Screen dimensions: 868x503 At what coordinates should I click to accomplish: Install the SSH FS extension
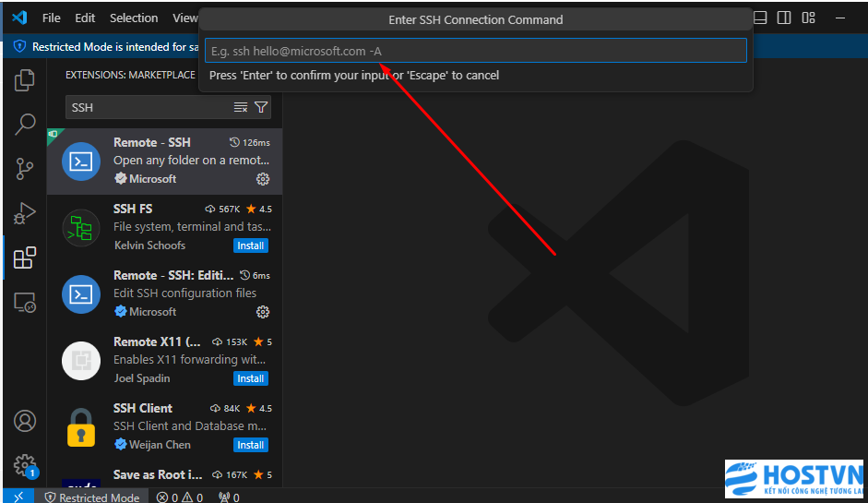[x=250, y=246]
